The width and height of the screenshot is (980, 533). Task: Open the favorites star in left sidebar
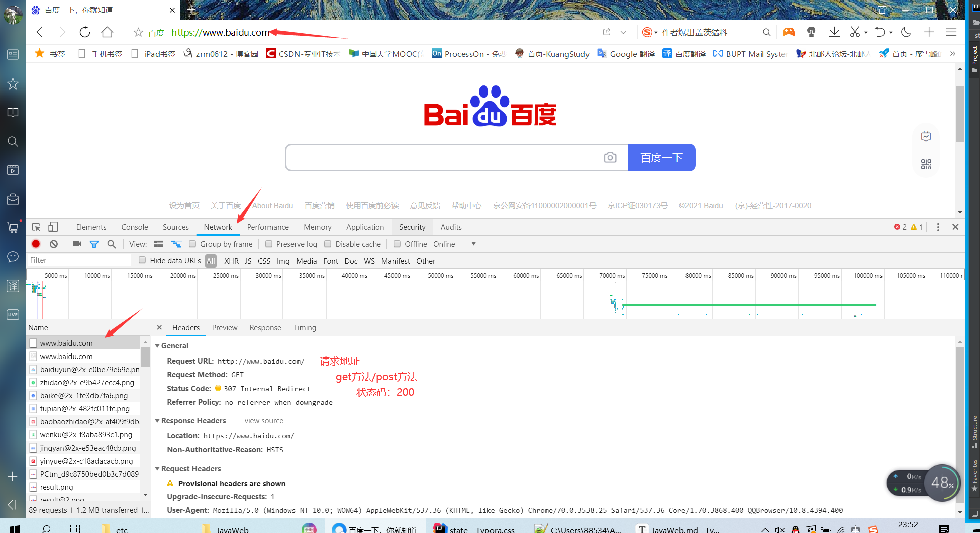(x=13, y=83)
